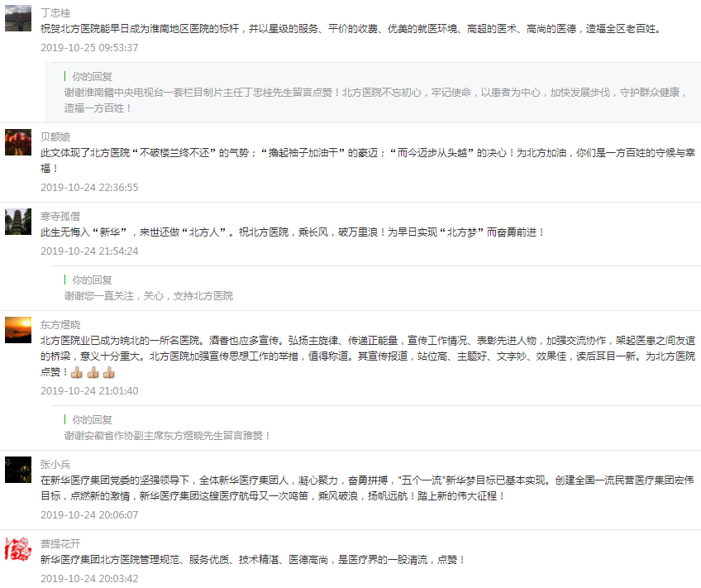This screenshot has height=588, width=701.
Task: Click the username 贝额娘
Action: (55, 136)
